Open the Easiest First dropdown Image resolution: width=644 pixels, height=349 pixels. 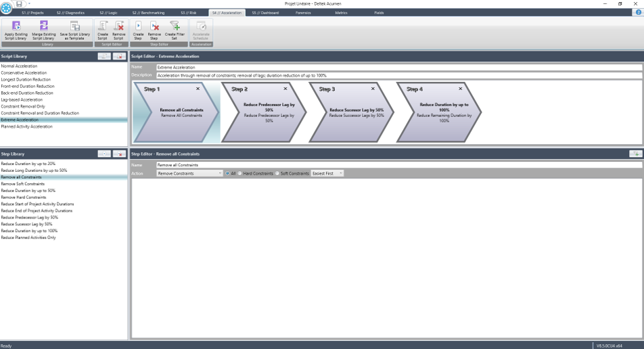click(327, 173)
